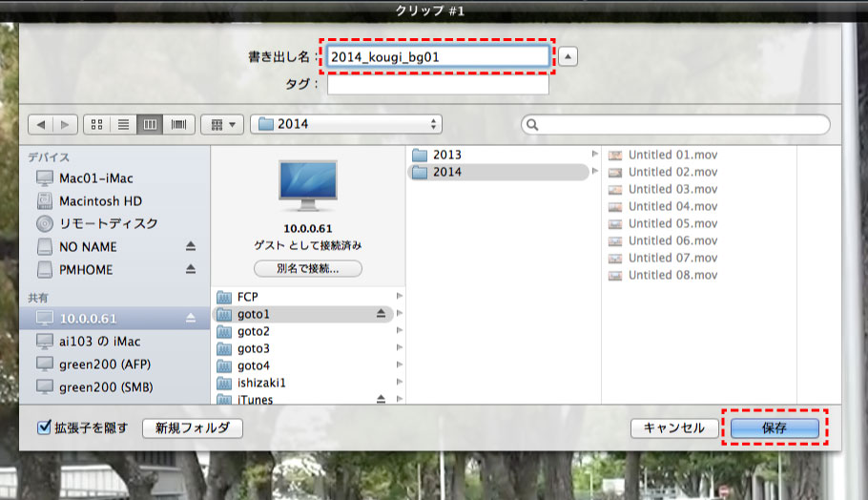
Task: Click the search field
Action: 675,125
